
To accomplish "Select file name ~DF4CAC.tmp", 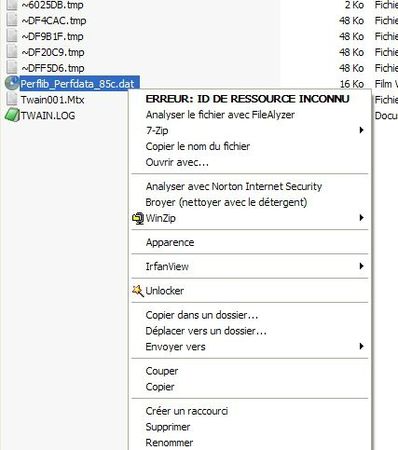I will click(x=54, y=21).
